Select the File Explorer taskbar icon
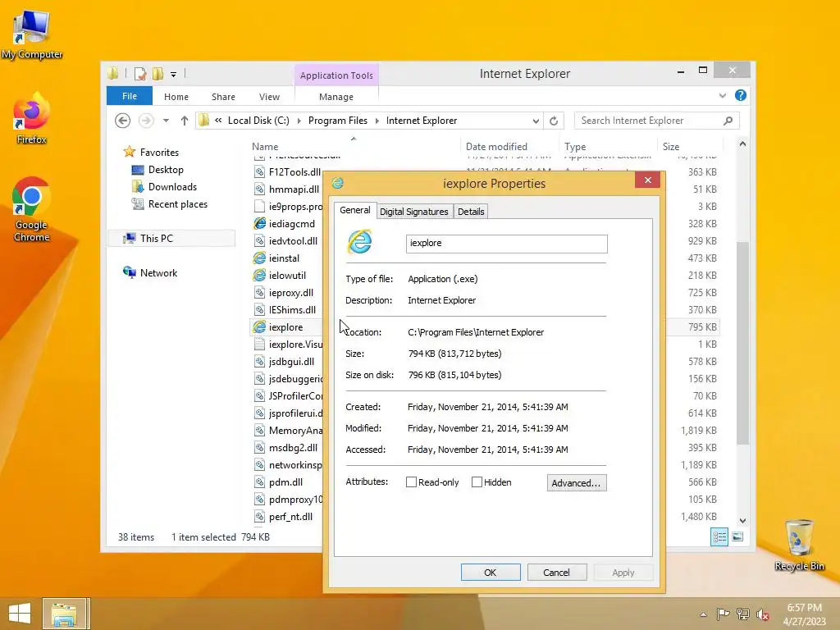Image resolution: width=840 pixels, height=630 pixels. click(x=64, y=614)
